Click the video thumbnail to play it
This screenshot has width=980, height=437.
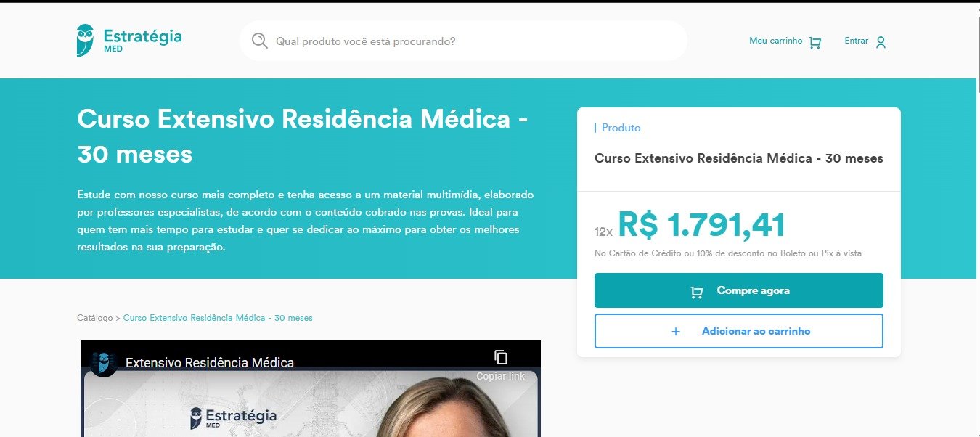click(311, 396)
